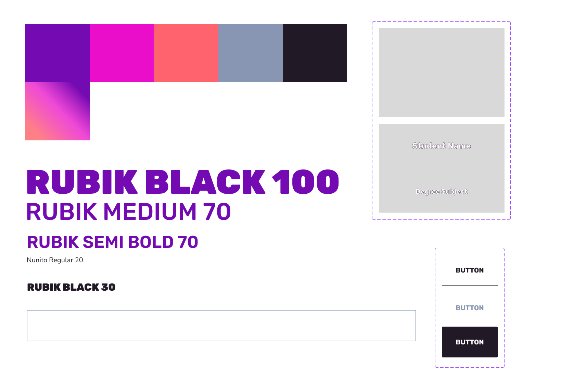Image resolution: width=574 pixels, height=392 pixels.
Task: Select the RUBIK SEMI BOLD 70 text
Action: 113,242
